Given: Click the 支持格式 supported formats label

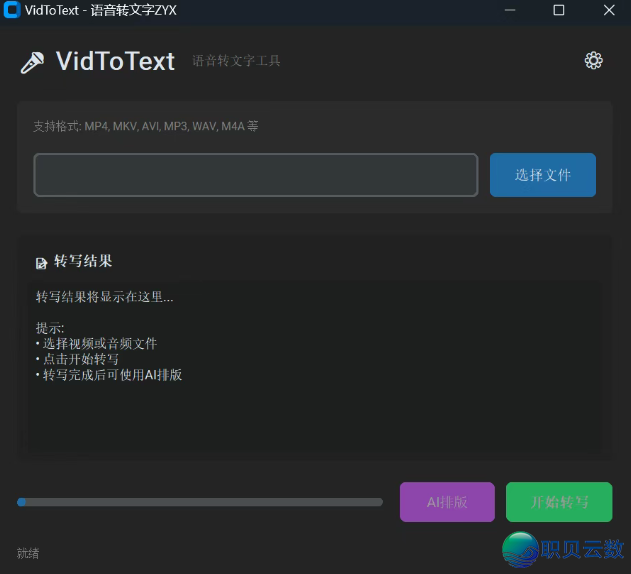Looking at the screenshot, I should [146, 127].
